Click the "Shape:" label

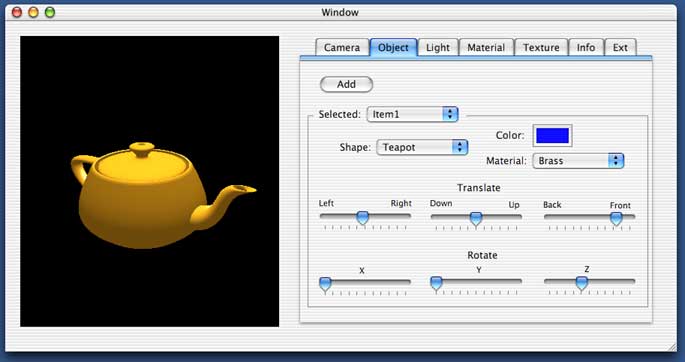tap(355, 147)
